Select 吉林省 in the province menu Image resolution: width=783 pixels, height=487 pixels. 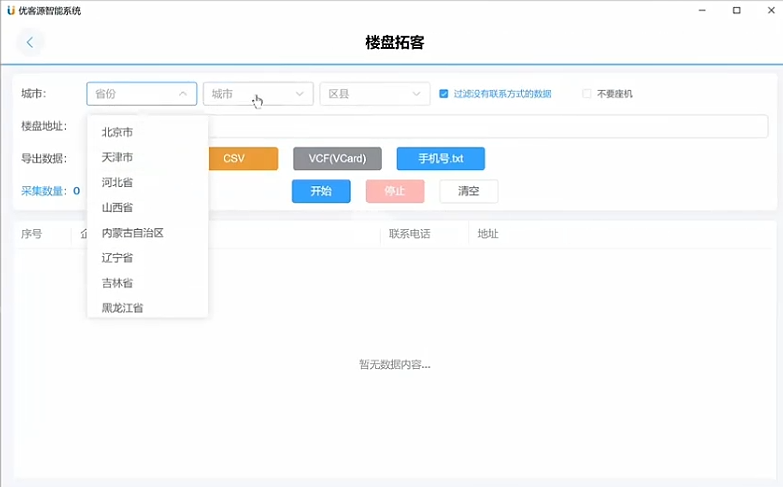[117, 283]
